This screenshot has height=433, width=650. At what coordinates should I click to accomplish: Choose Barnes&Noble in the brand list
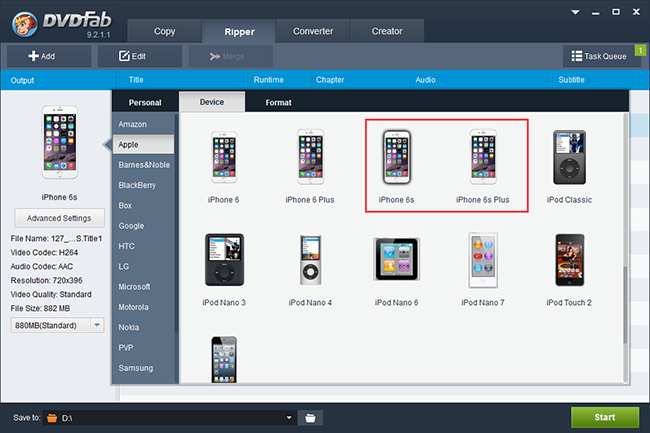tap(143, 164)
